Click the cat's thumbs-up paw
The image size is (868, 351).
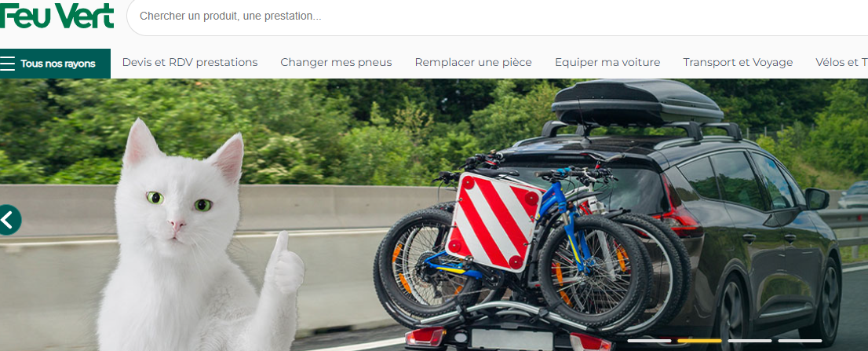[x=284, y=265]
